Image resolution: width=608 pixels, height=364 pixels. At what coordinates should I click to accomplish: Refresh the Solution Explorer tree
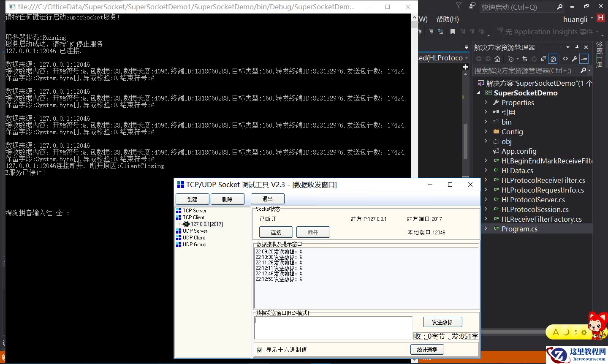[x=534, y=59]
